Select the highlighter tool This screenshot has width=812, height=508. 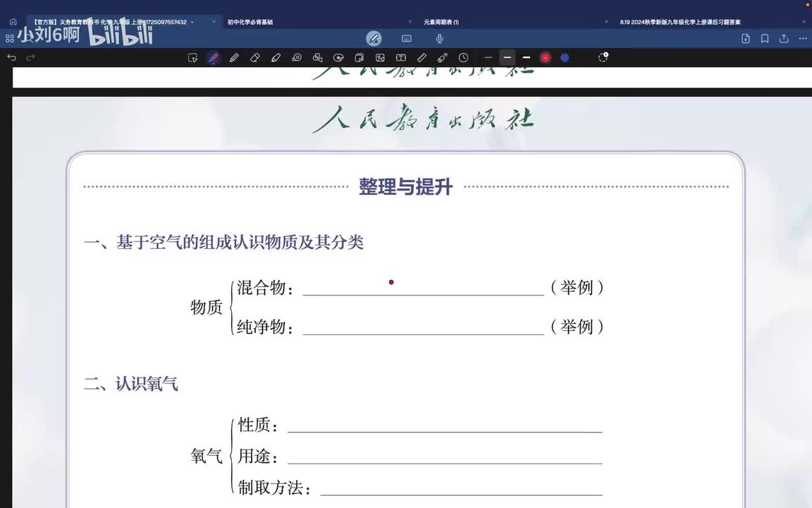(276, 58)
